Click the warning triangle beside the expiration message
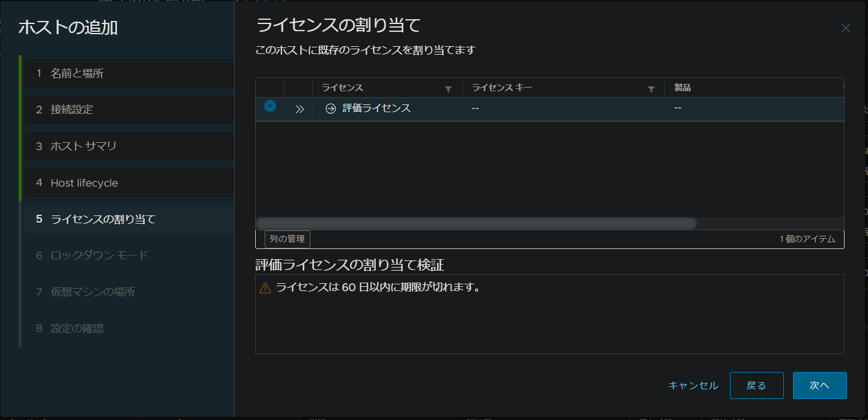This screenshot has width=868, height=420. [265, 287]
